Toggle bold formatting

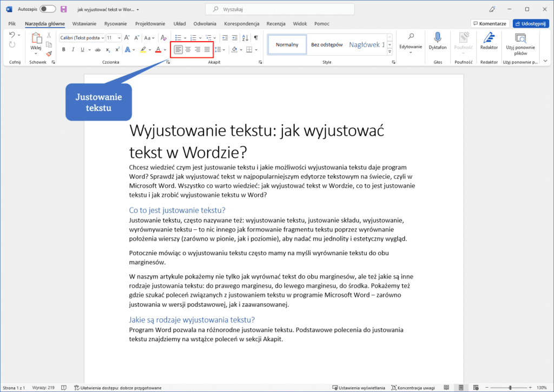tap(64, 49)
